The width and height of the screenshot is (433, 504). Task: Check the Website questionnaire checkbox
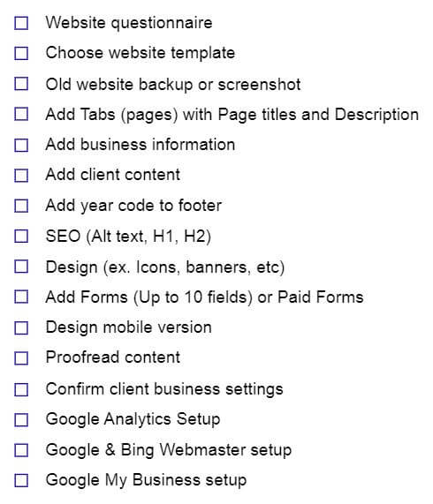click(x=21, y=23)
